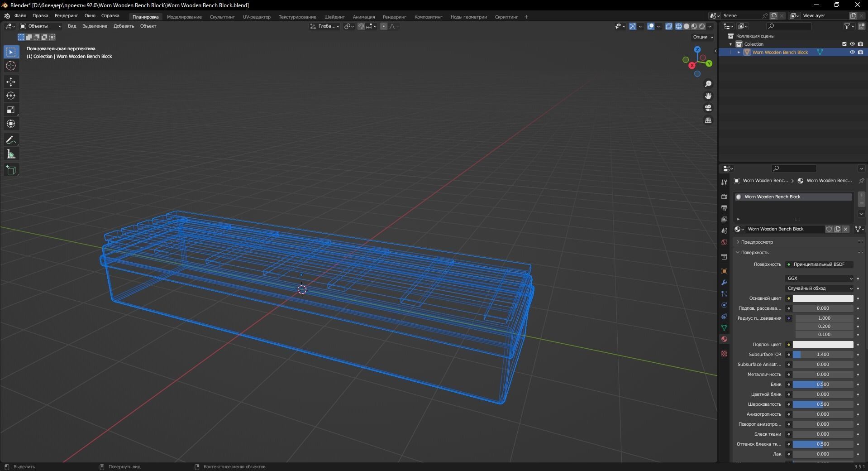Select the Cursor tool in the viewport toolbar
The height and width of the screenshot is (471, 868).
(x=11, y=66)
